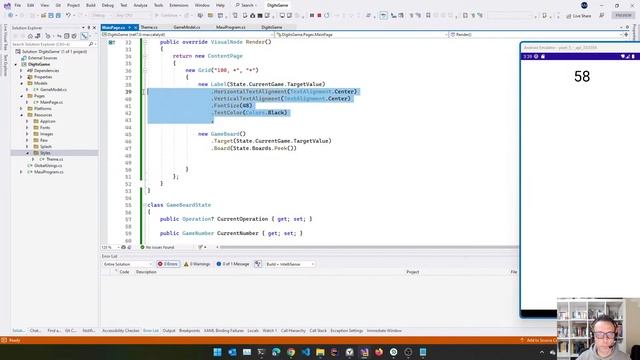Open Firefox from the taskbar

(x=379, y=352)
